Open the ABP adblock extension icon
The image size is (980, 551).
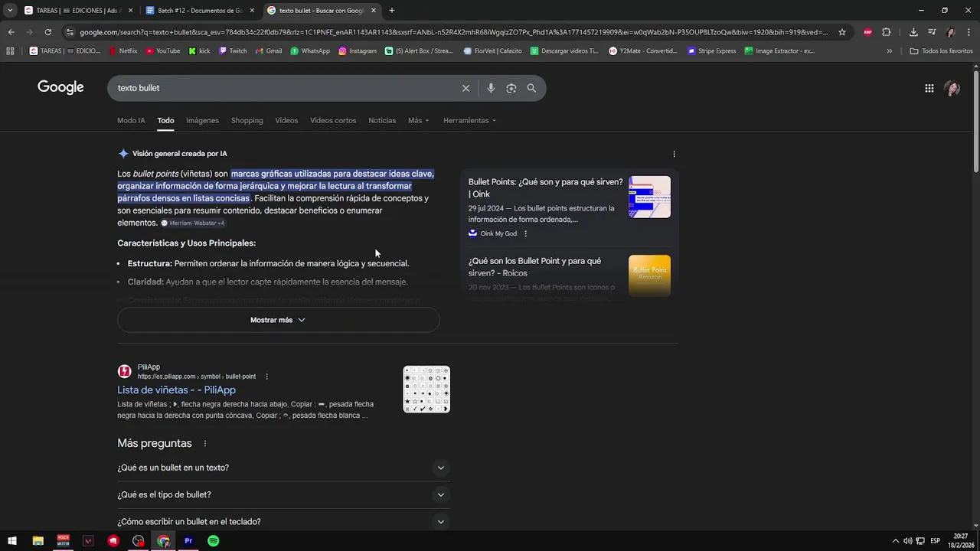[867, 32]
